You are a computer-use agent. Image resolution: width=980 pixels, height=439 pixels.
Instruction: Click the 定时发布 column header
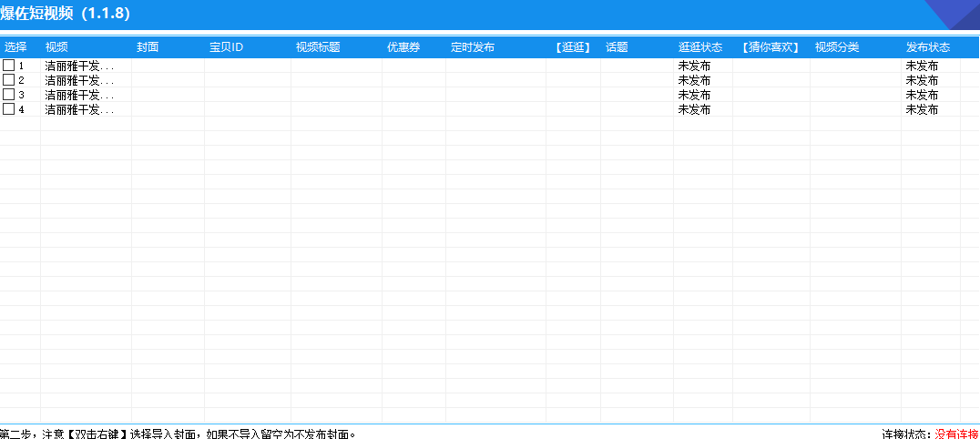point(473,47)
